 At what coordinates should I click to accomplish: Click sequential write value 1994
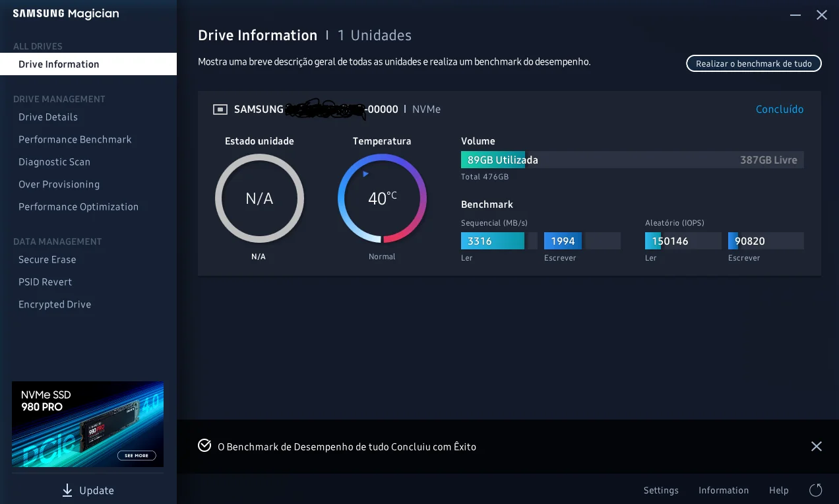pos(563,241)
